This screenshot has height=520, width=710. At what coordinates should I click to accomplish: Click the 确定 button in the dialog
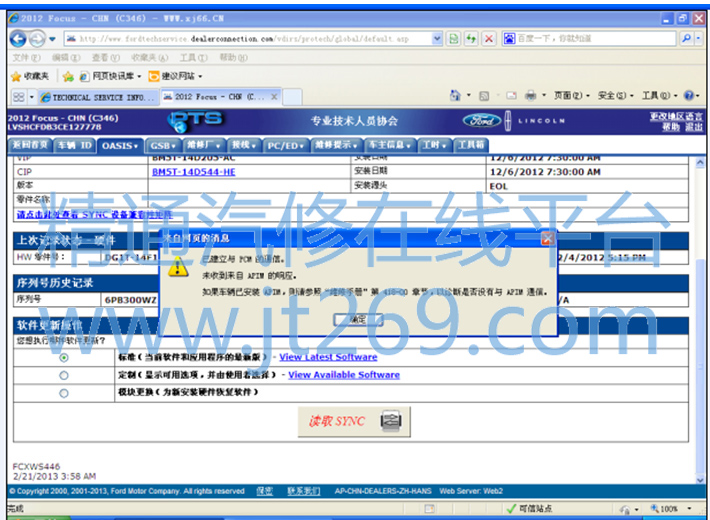(358, 319)
